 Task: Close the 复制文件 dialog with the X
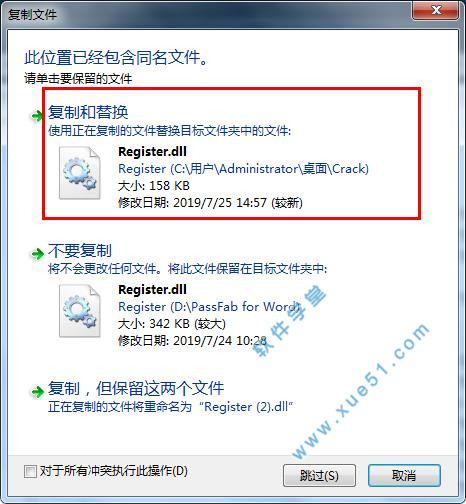pyautogui.click(x=435, y=10)
